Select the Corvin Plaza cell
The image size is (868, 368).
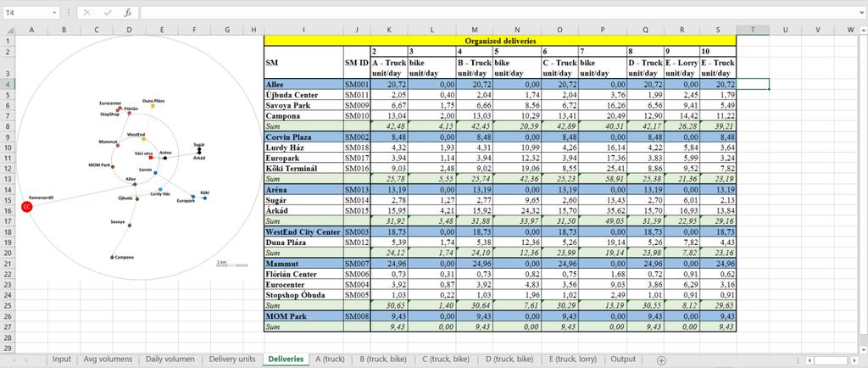pyautogui.click(x=303, y=137)
